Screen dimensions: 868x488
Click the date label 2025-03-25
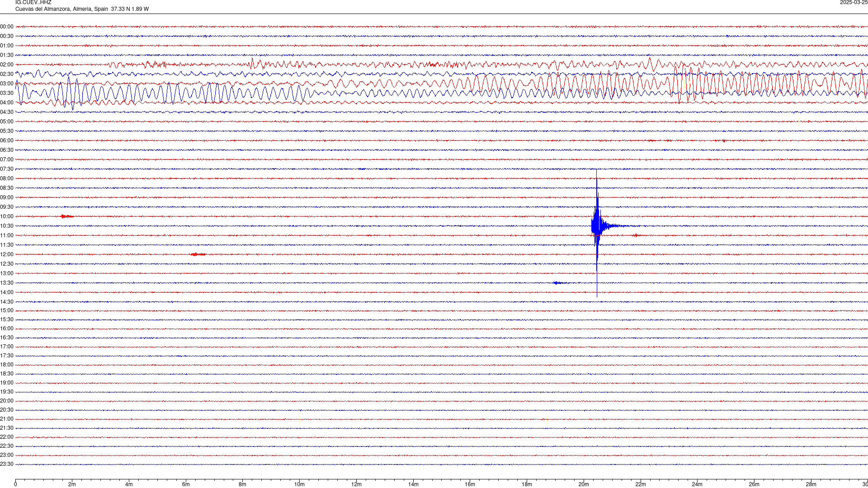coord(854,3)
